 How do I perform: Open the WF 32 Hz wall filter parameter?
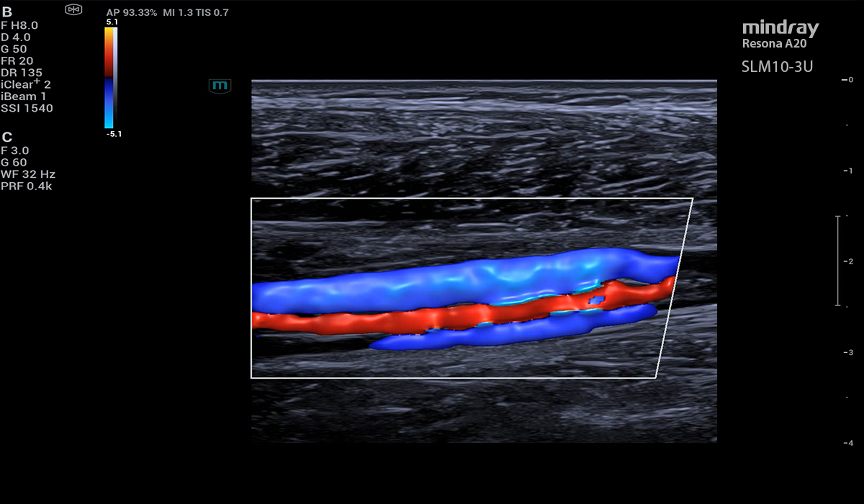coord(29,174)
